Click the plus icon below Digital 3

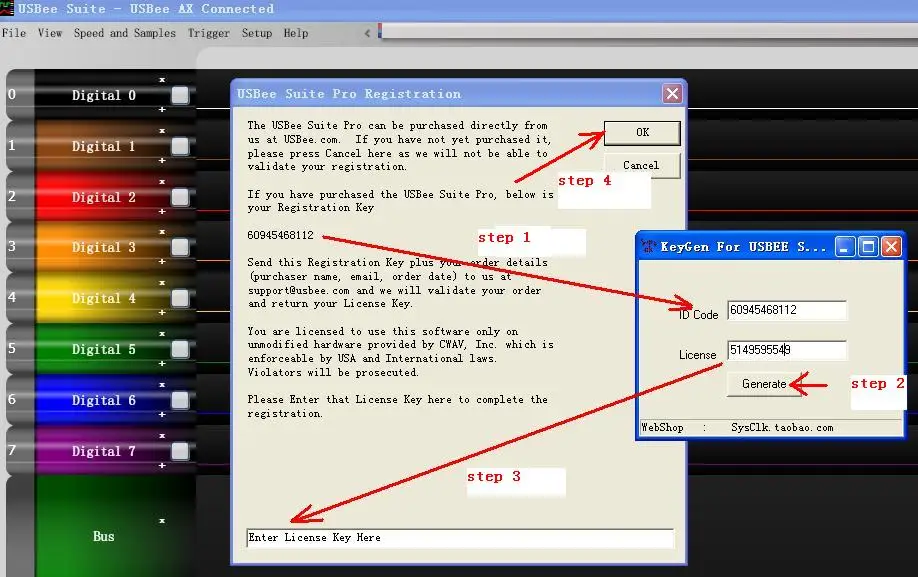pos(162,262)
